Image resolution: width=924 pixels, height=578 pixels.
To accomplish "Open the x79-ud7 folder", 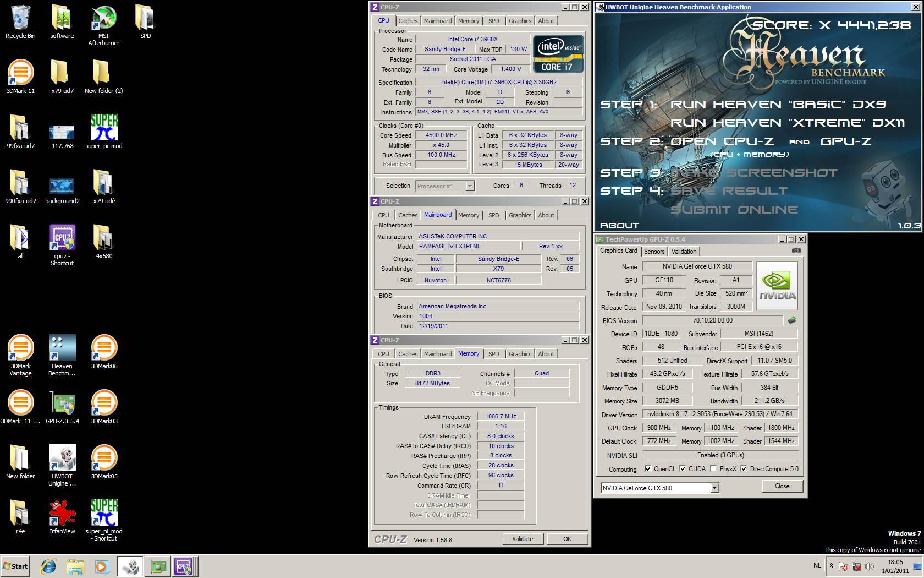I will (62, 77).
